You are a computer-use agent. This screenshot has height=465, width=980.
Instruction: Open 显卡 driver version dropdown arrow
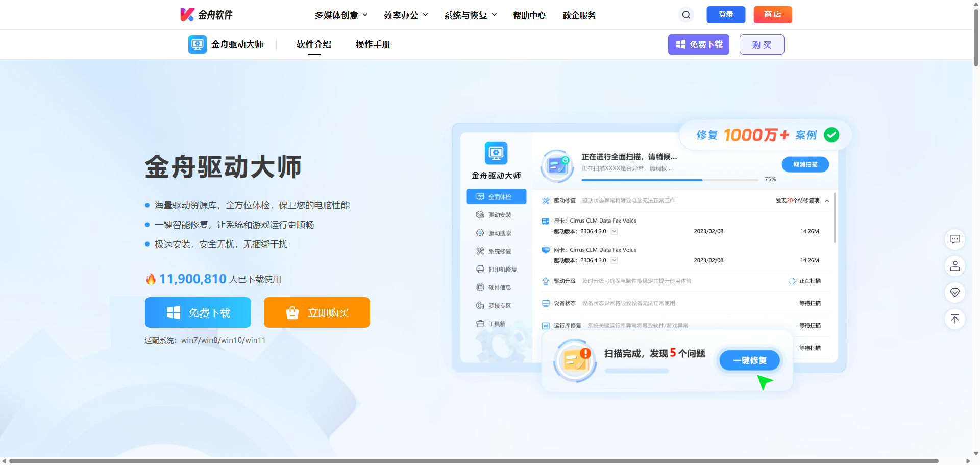click(615, 231)
